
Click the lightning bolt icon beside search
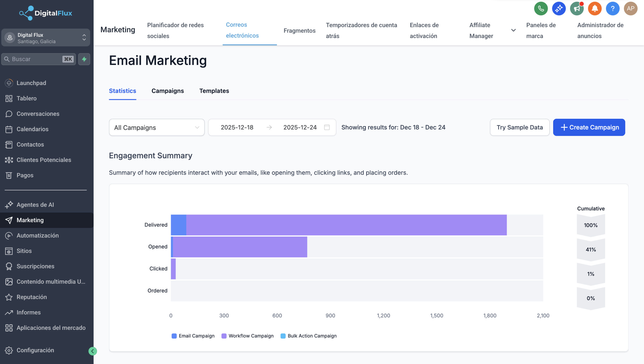click(84, 59)
